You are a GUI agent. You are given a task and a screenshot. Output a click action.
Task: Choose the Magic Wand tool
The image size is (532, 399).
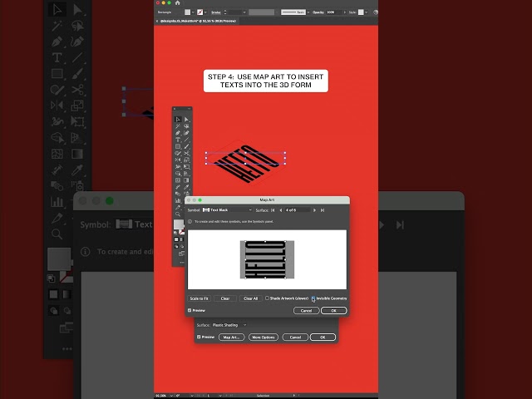[177, 126]
